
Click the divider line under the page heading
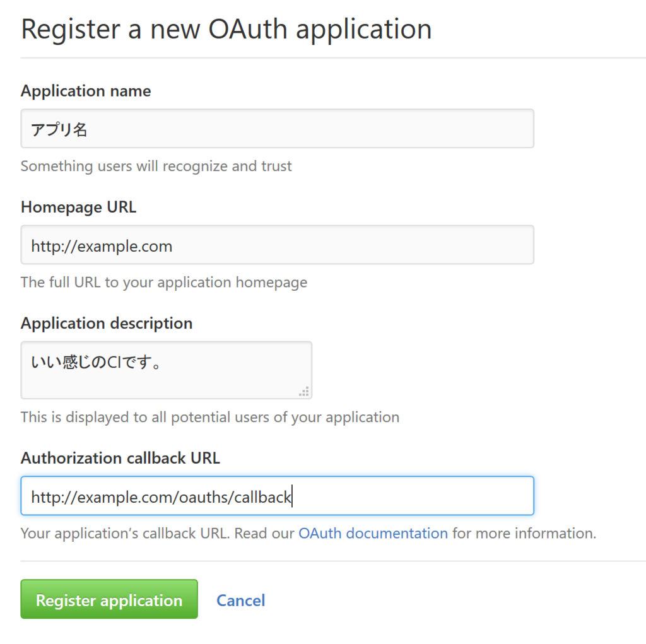pyautogui.click(x=333, y=57)
